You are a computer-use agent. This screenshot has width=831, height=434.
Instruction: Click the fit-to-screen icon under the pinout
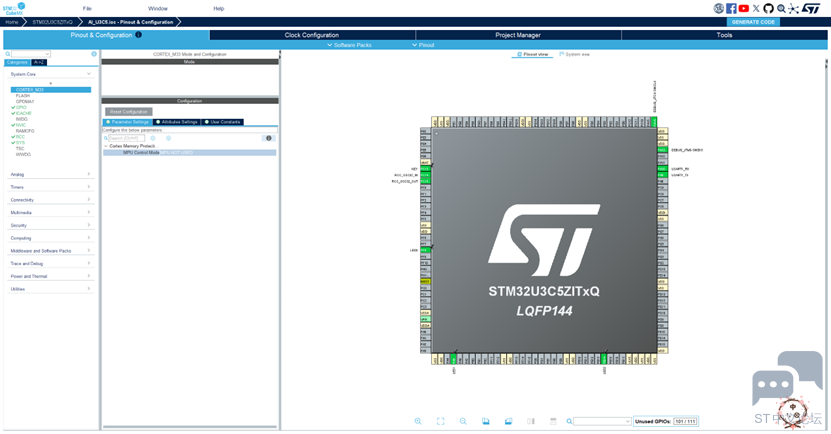click(x=440, y=421)
